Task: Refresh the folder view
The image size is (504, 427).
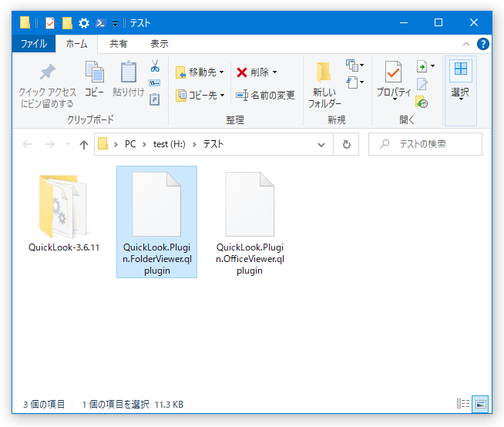Action: pos(347,144)
